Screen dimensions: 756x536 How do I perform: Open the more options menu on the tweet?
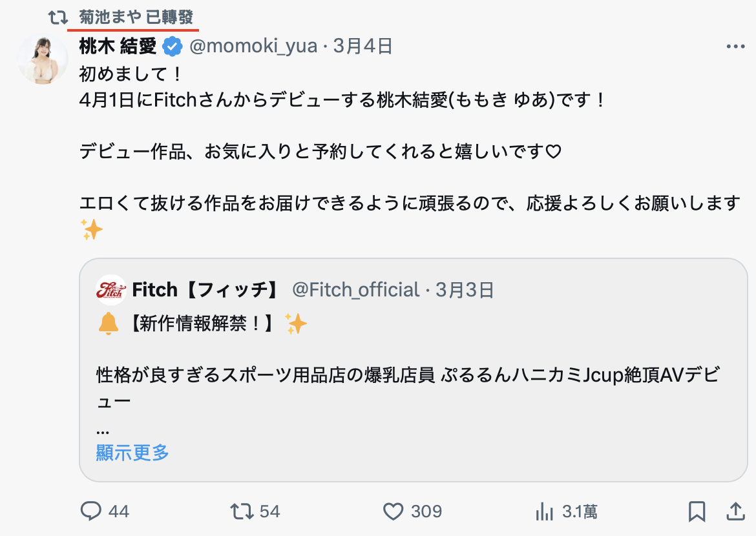click(733, 46)
